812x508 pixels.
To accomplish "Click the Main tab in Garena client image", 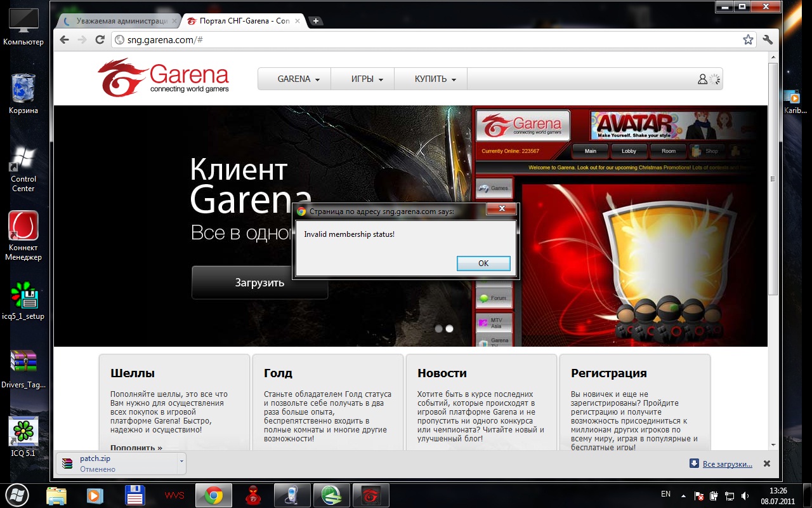I will tap(591, 151).
